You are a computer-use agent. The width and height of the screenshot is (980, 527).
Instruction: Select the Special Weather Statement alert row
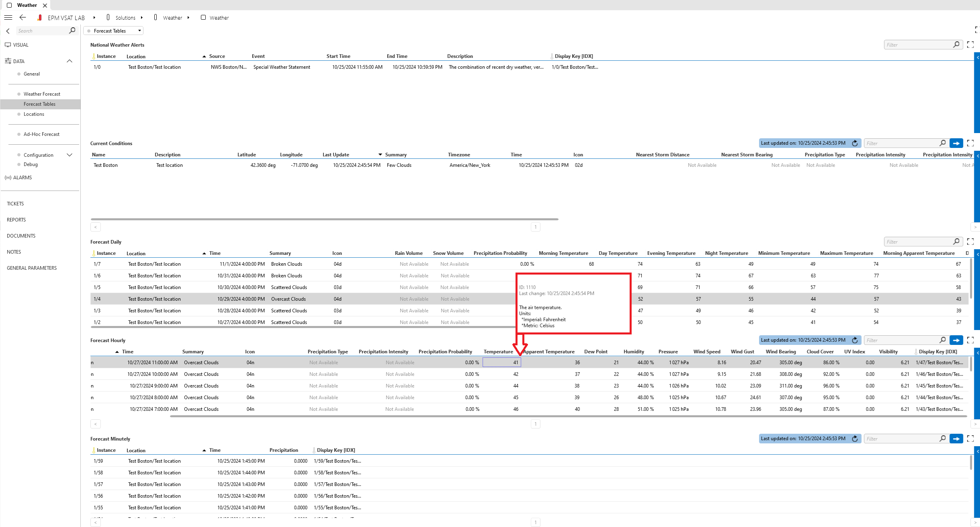pos(530,67)
